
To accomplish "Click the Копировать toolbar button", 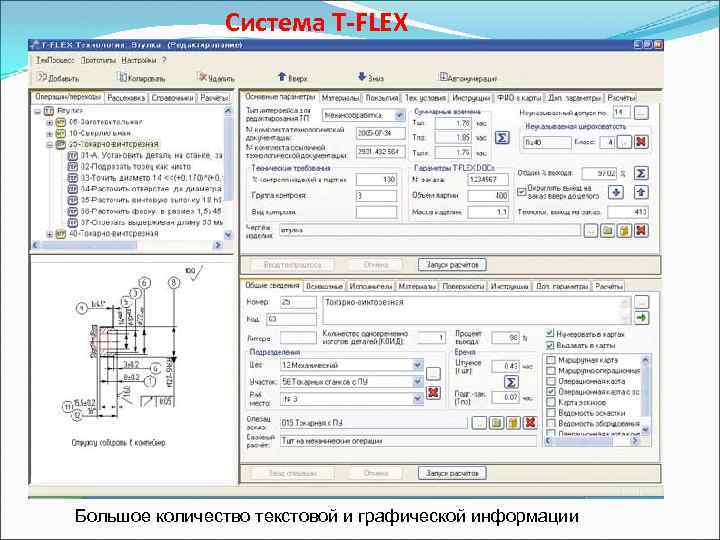I will (142, 78).
